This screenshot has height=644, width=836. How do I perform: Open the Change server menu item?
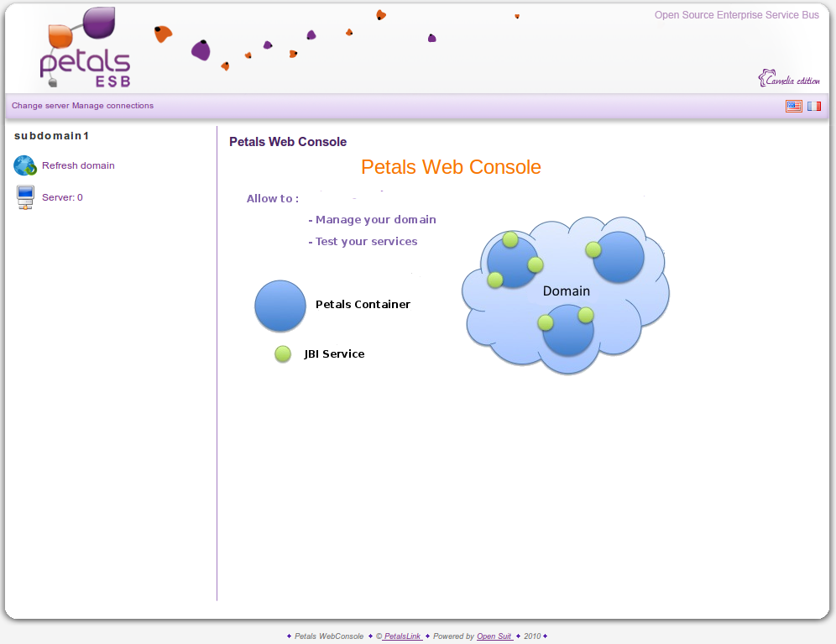(40, 106)
